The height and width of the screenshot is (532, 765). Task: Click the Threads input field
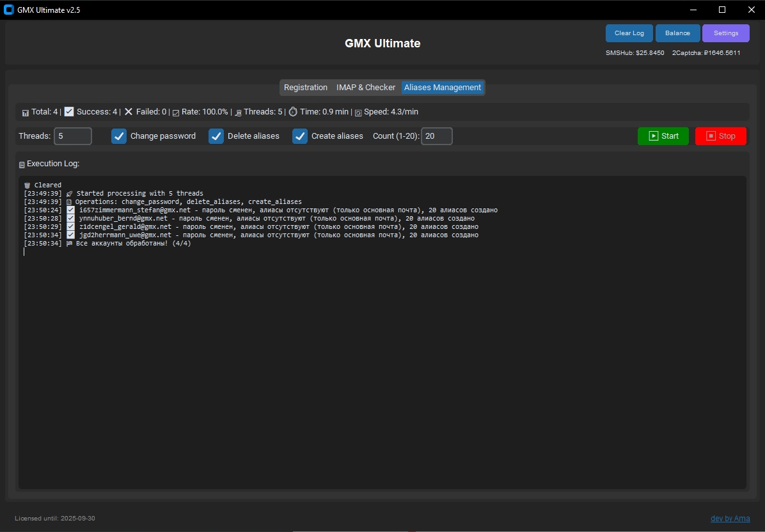73,136
